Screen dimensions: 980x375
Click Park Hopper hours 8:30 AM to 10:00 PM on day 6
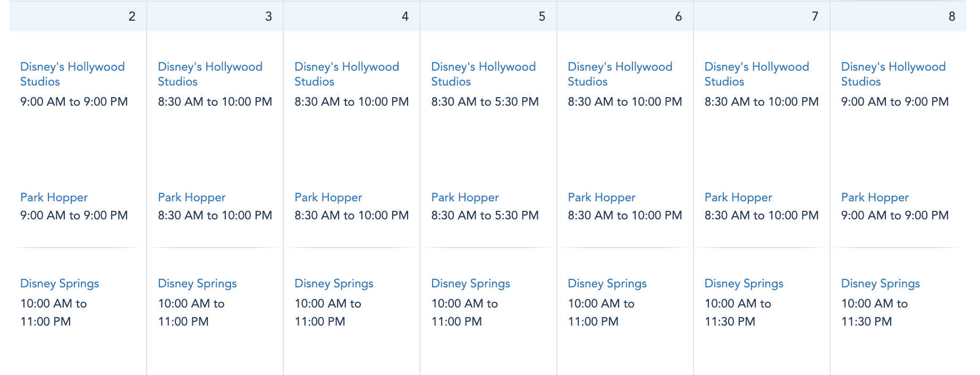click(x=624, y=215)
